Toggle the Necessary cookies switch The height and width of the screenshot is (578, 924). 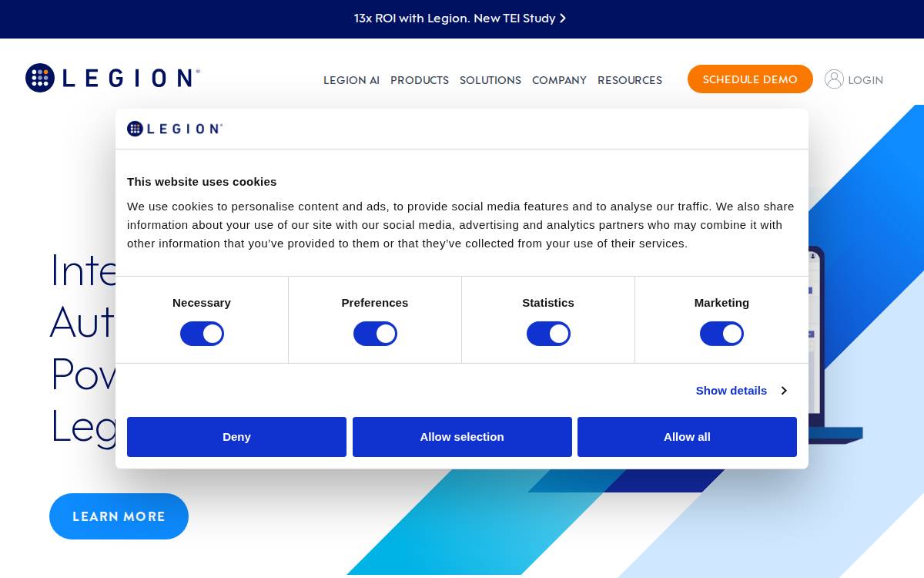coord(202,334)
